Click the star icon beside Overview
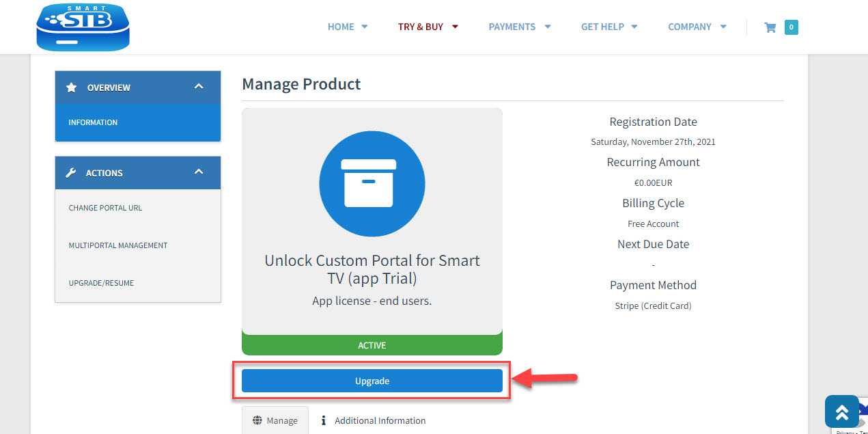 (71, 87)
